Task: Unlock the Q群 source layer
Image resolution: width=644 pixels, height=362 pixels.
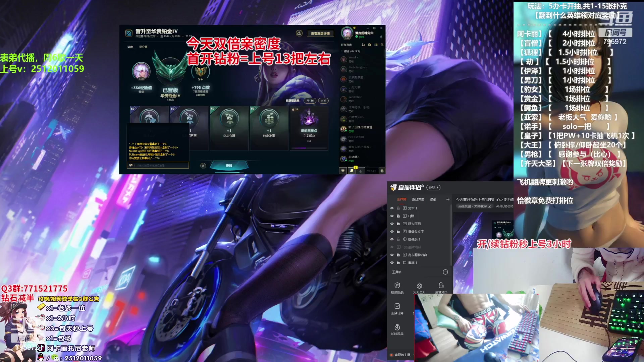Action: 398,216
